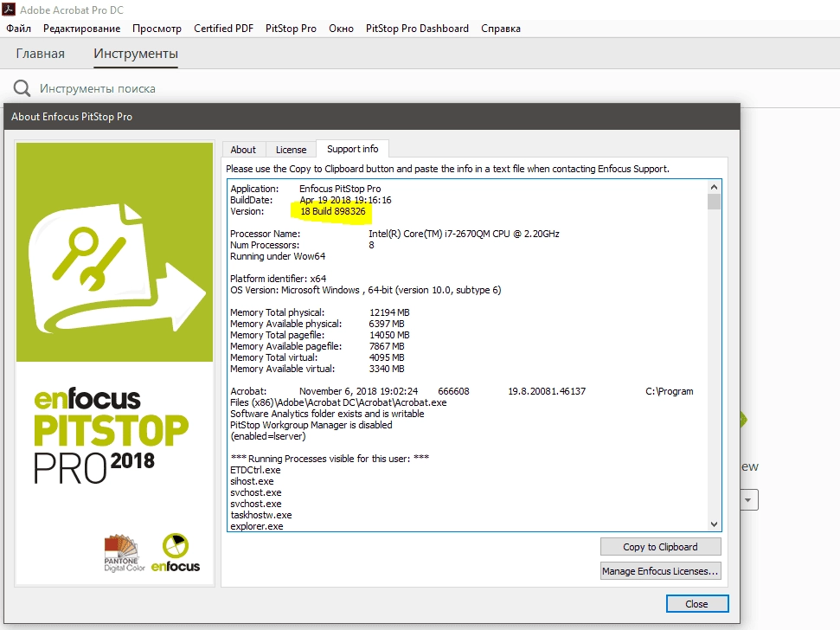Click the Acrobat version 19.8.20081.46137 text

547,391
